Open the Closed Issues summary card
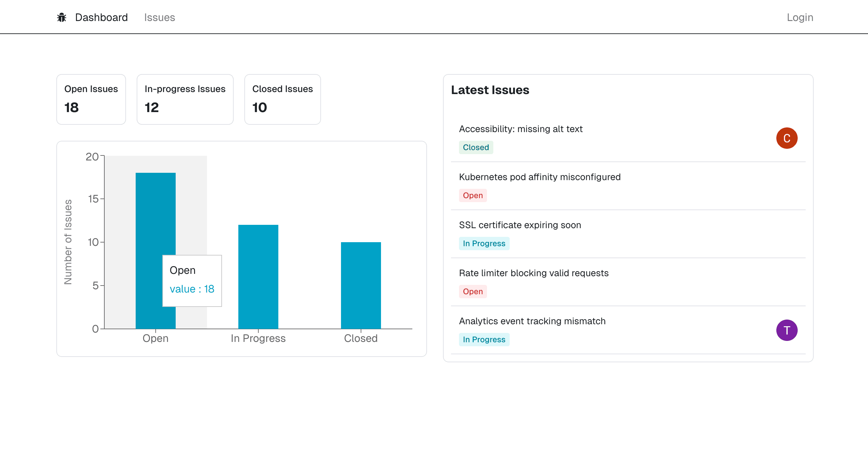Screen dimensions: 868x451 [x=282, y=99]
